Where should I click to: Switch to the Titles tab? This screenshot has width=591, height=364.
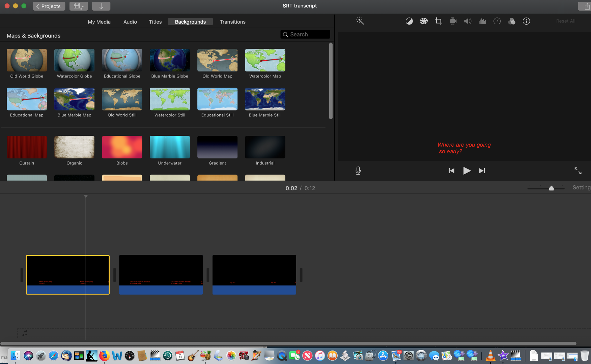click(155, 22)
